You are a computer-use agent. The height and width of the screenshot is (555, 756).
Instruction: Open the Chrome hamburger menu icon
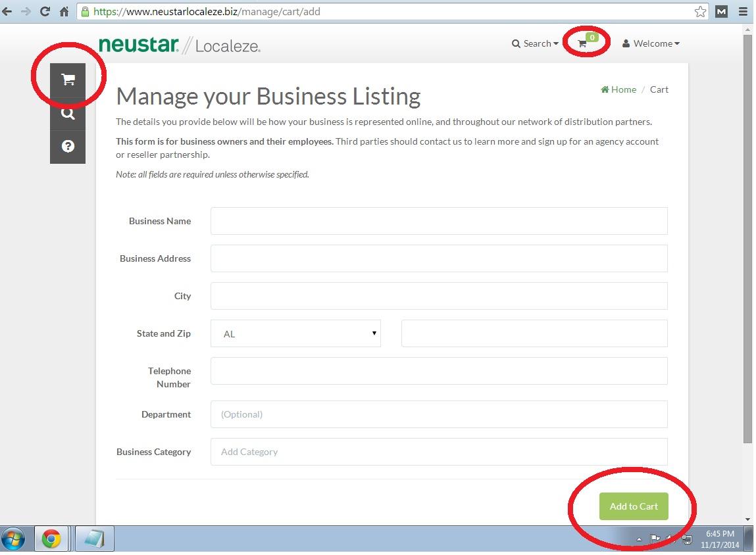743,11
